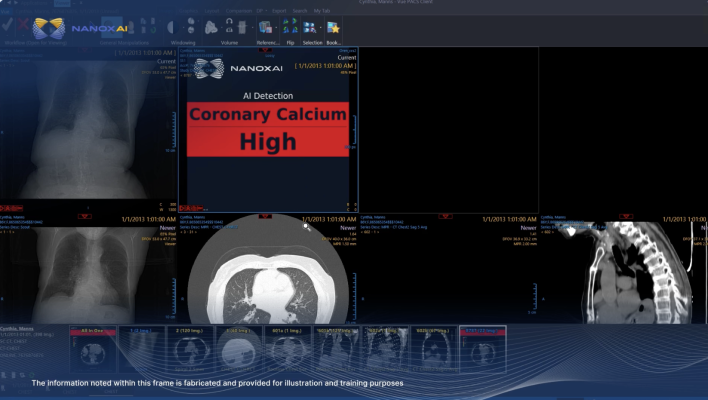The height and width of the screenshot is (400, 708).
Task: Click the red playback bar in AI Detection viewport
Action: tap(192, 208)
